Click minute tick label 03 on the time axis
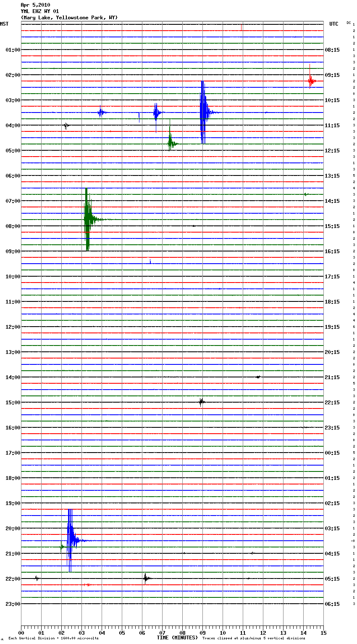Screen dimensions: 357x644 [x=81, y=633]
